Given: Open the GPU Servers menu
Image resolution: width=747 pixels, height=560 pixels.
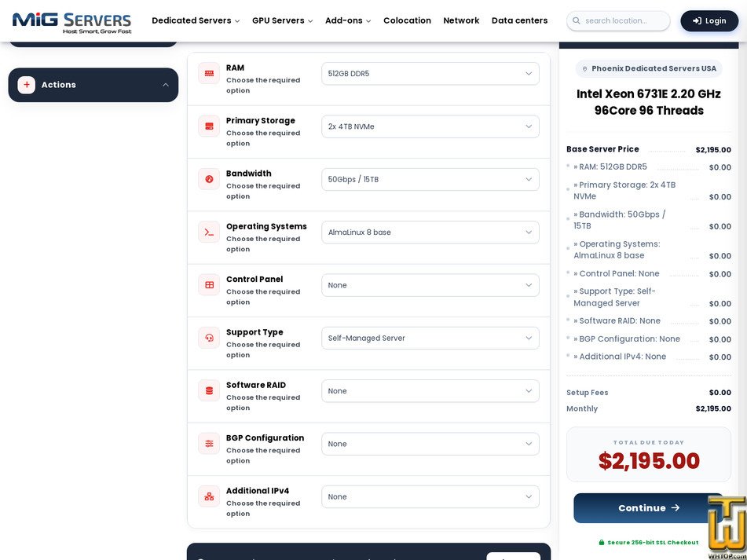Looking at the screenshot, I should click(x=283, y=20).
